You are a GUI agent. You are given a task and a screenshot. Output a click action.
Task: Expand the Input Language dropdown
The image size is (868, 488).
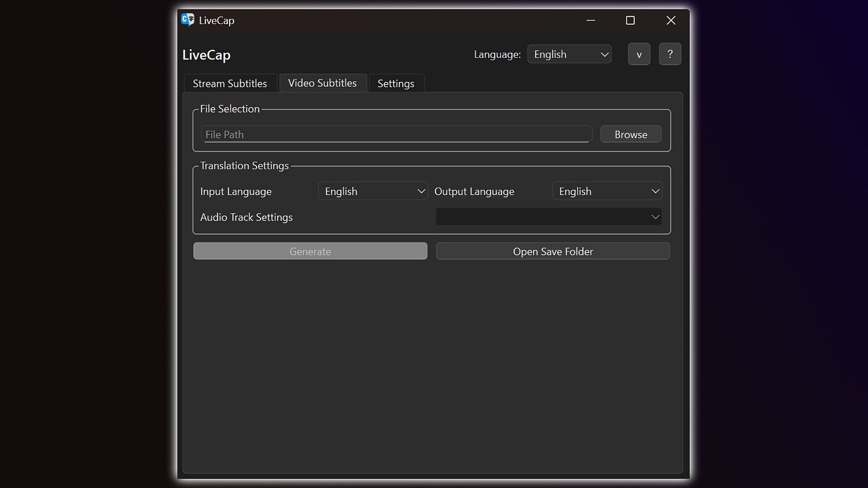coord(373,191)
